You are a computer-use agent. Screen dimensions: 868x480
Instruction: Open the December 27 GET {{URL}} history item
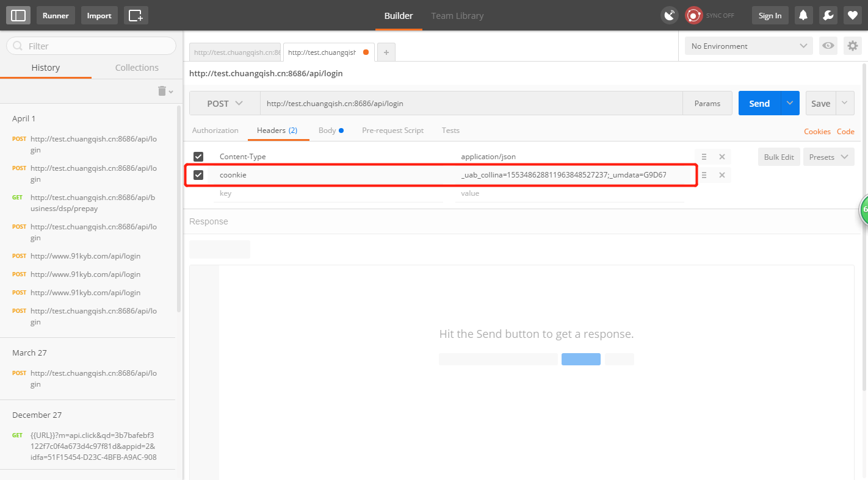[87, 446]
